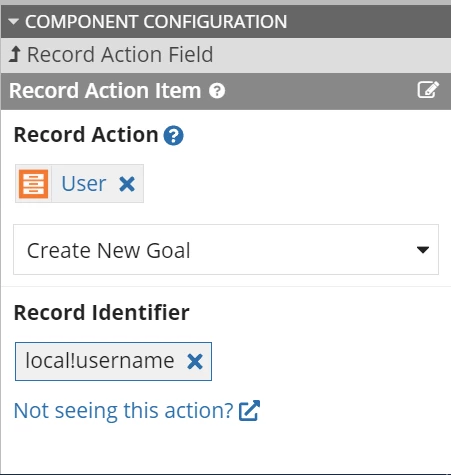451x475 pixels.
Task: Click the Record Action label
Action: click(86, 135)
